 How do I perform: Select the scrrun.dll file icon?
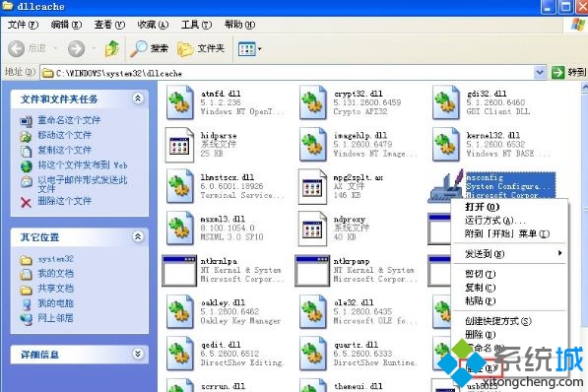(179, 386)
